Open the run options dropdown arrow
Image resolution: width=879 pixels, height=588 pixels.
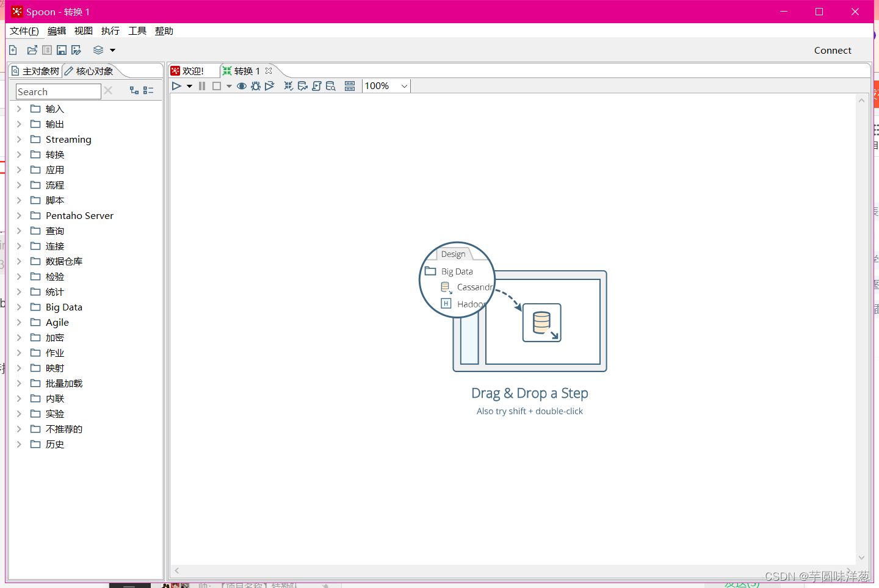click(190, 87)
